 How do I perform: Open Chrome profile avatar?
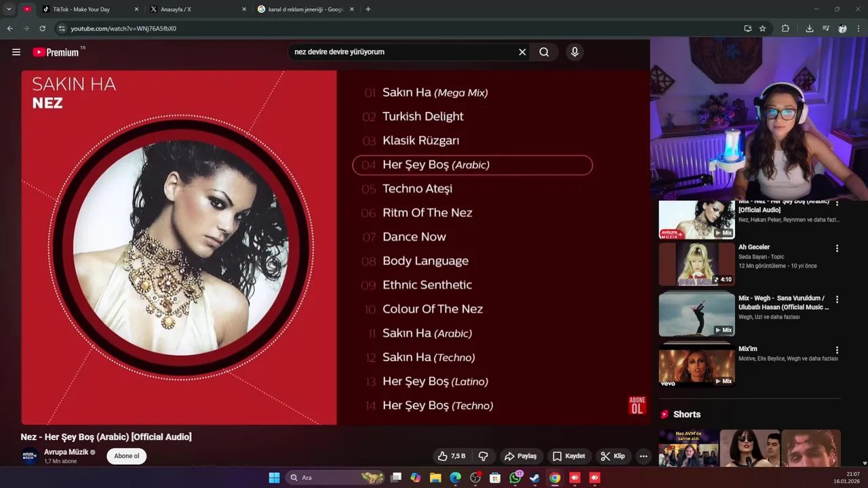click(842, 28)
